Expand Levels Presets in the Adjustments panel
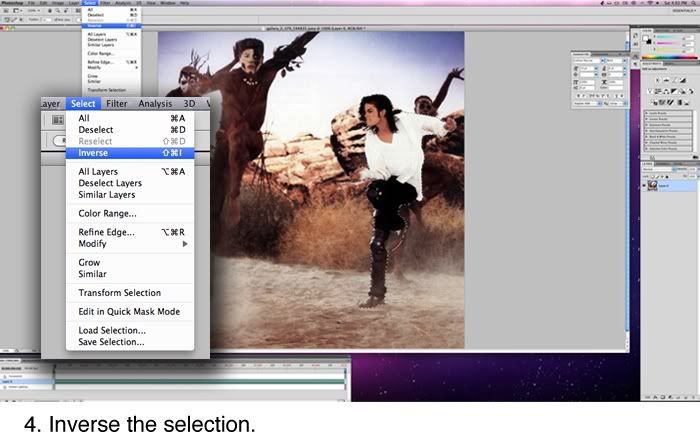The image size is (700, 444). (x=668, y=113)
